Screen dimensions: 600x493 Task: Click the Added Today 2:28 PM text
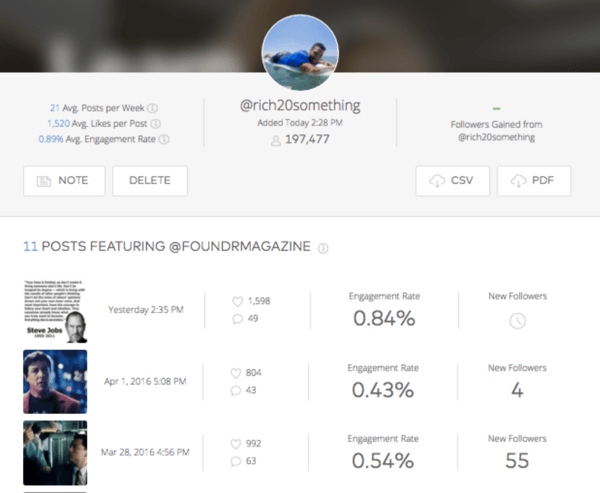(x=300, y=123)
